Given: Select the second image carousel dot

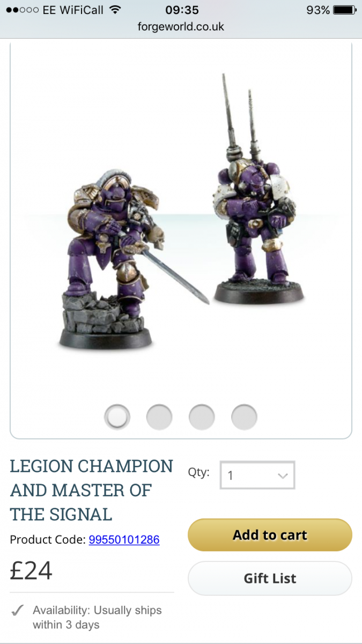Looking at the screenshot, I should tap(159, 416).
